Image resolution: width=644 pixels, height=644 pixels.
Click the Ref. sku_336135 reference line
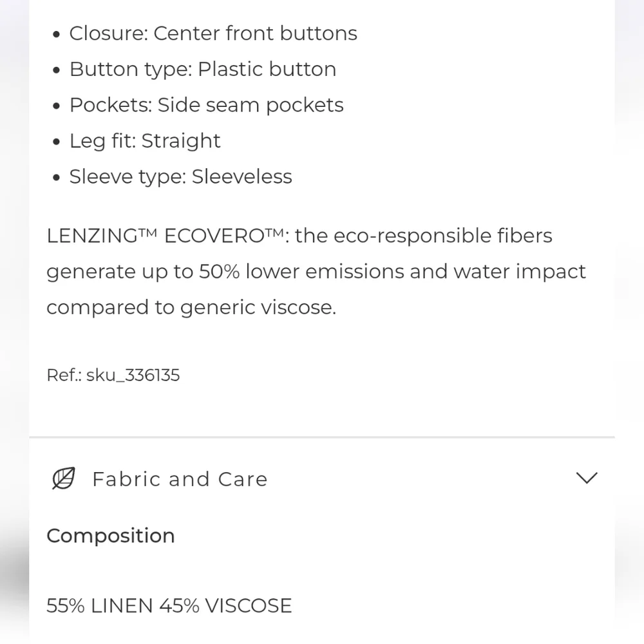point(113,375)
